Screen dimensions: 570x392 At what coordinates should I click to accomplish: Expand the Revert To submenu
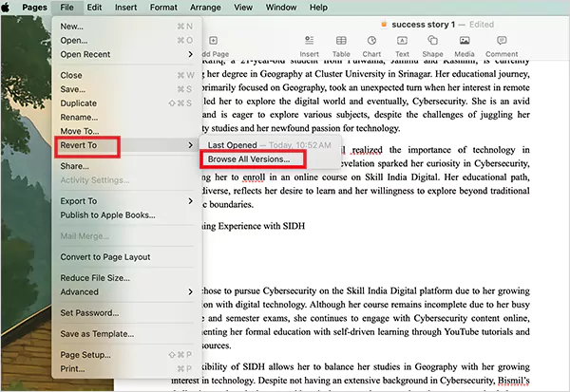point(126,145)
